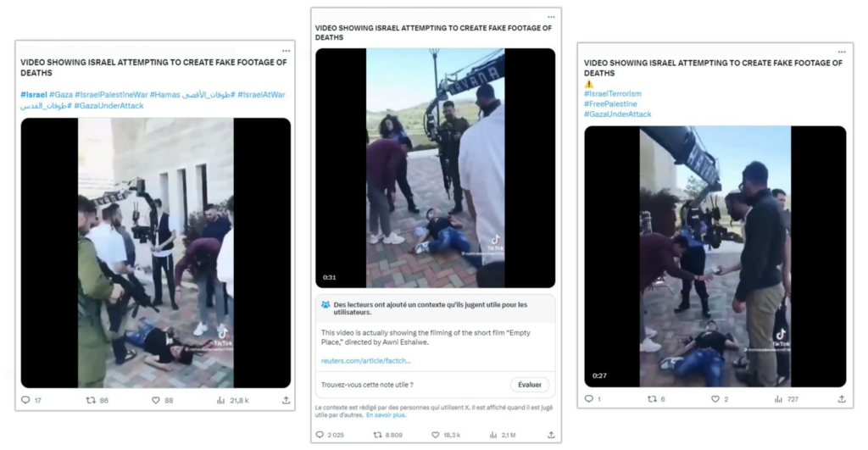Click the #IsraelPalestineWar hashtag

111,94
